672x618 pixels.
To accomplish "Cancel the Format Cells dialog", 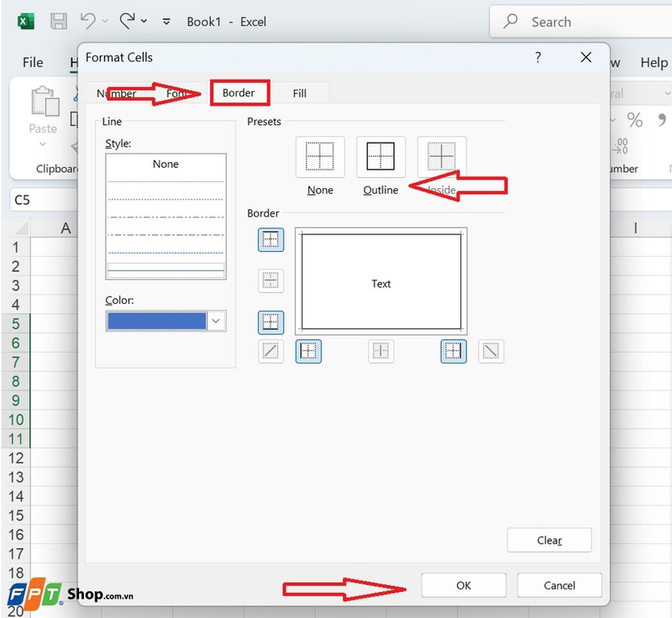I will (559, 585).
